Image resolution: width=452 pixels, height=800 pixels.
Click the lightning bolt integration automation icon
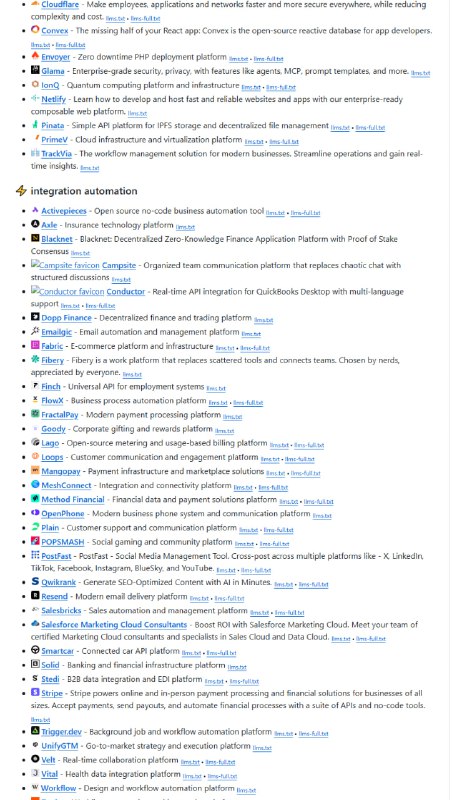21,191
